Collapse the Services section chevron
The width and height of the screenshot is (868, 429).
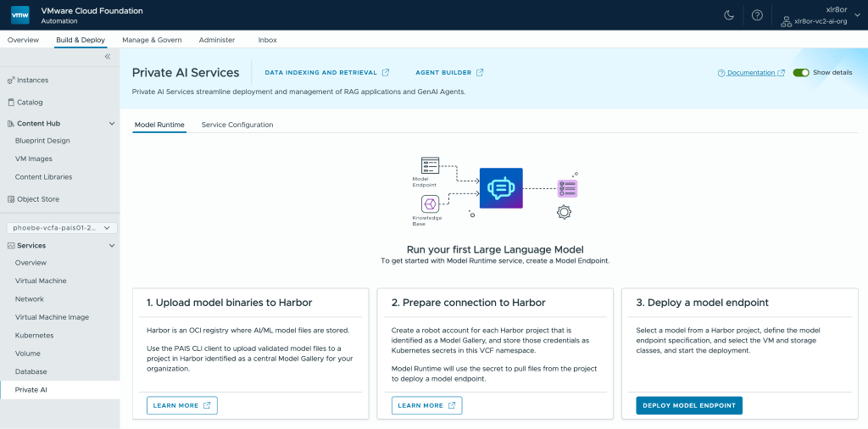click(112, 245)
